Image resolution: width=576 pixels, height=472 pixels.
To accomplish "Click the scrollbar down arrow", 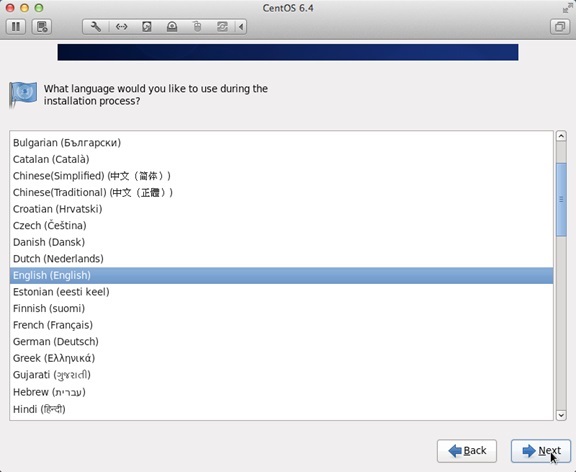I will click(561, 415).
